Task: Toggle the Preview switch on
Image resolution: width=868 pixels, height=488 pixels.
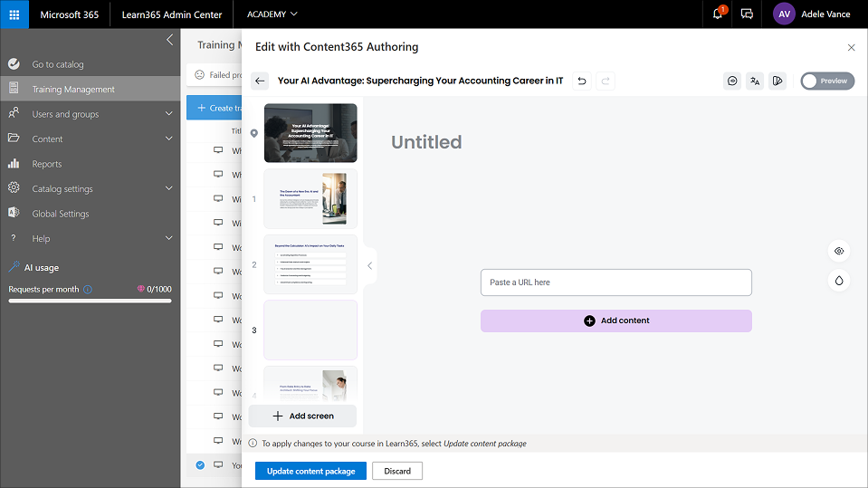Action: [826, 81]
